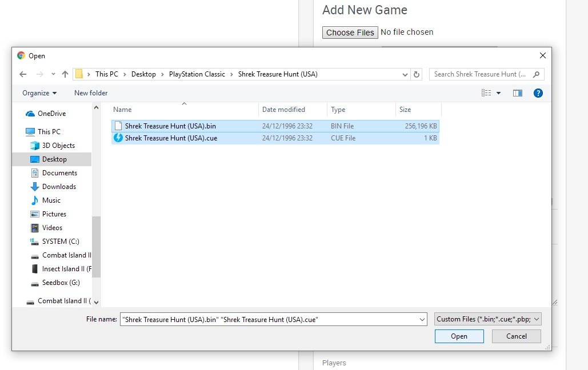Refresh the folder contents
Screen dimensions: 588x370
[x=416, y=74]
